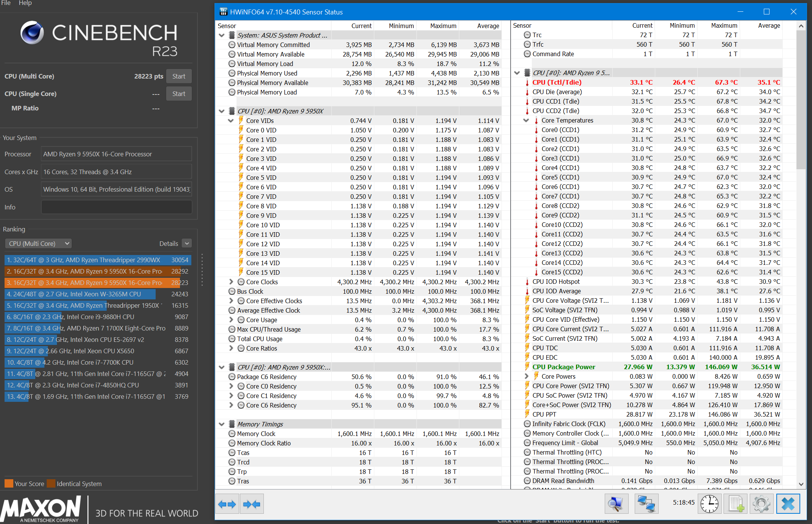The height and width of the screenshot is (524, 812).
Task: Collapse the Memory Timings section
Action: click(x=222, y=424)
